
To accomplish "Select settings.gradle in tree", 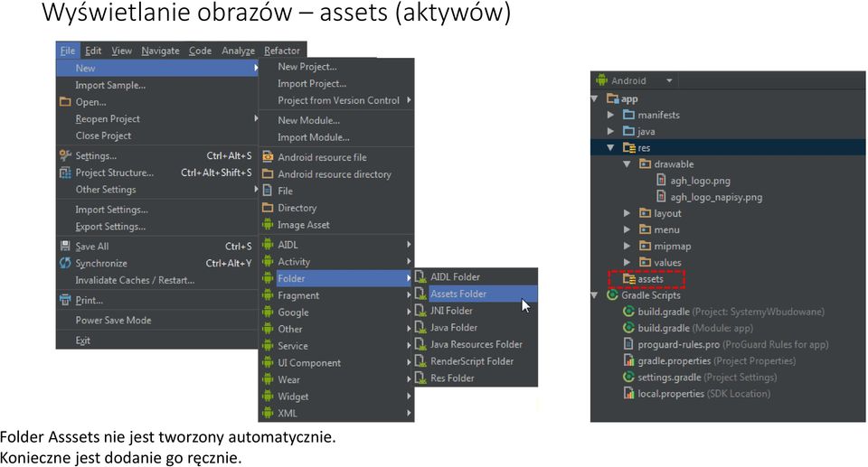I will coord(707,378).
